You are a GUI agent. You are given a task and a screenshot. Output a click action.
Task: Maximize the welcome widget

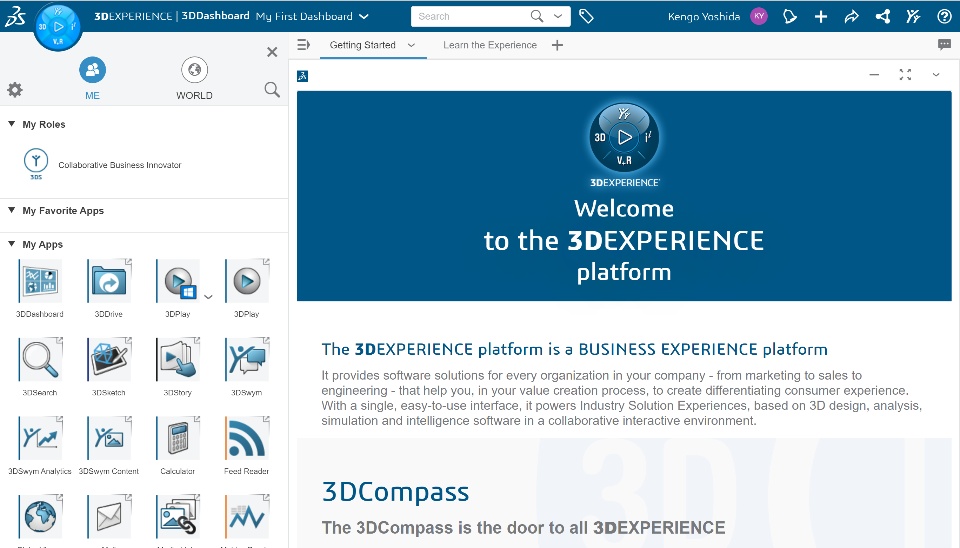[906, 75]
